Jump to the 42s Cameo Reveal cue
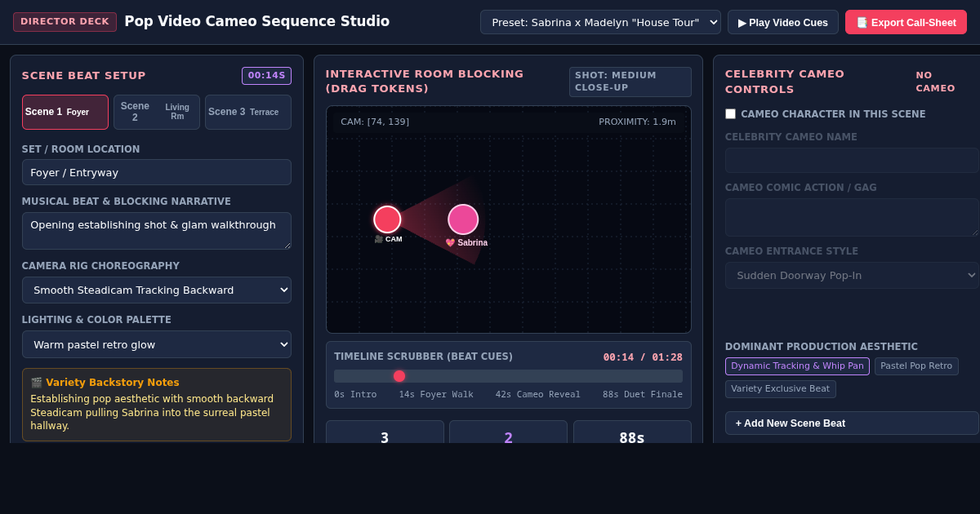The width and height of the screenshot is (980, 514). [538, 395]
